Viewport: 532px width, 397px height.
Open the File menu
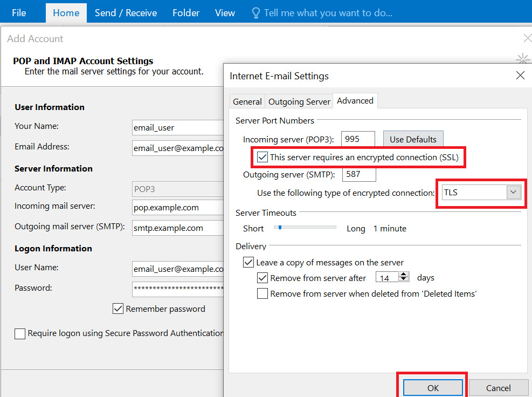pyautogui.click(x=18, y=12)
